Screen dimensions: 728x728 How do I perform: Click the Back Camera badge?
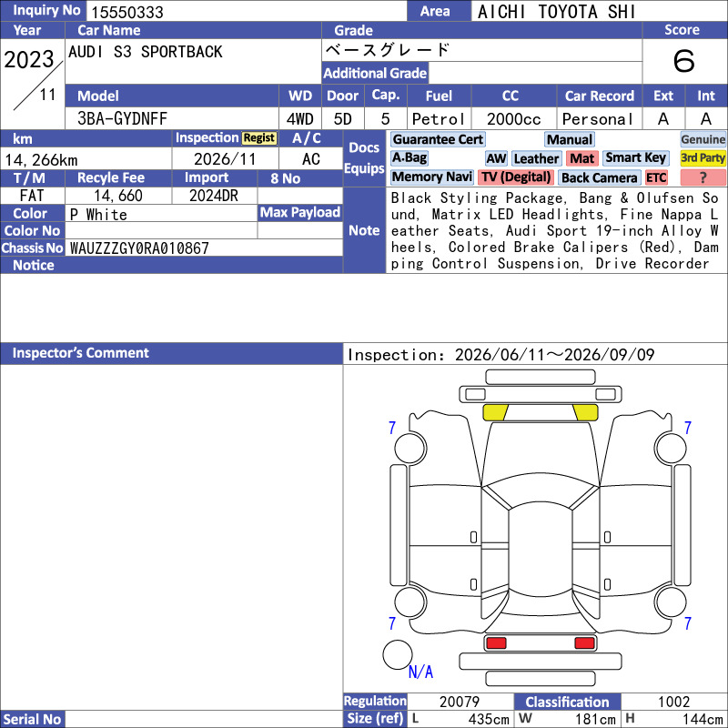coord(600,177)
